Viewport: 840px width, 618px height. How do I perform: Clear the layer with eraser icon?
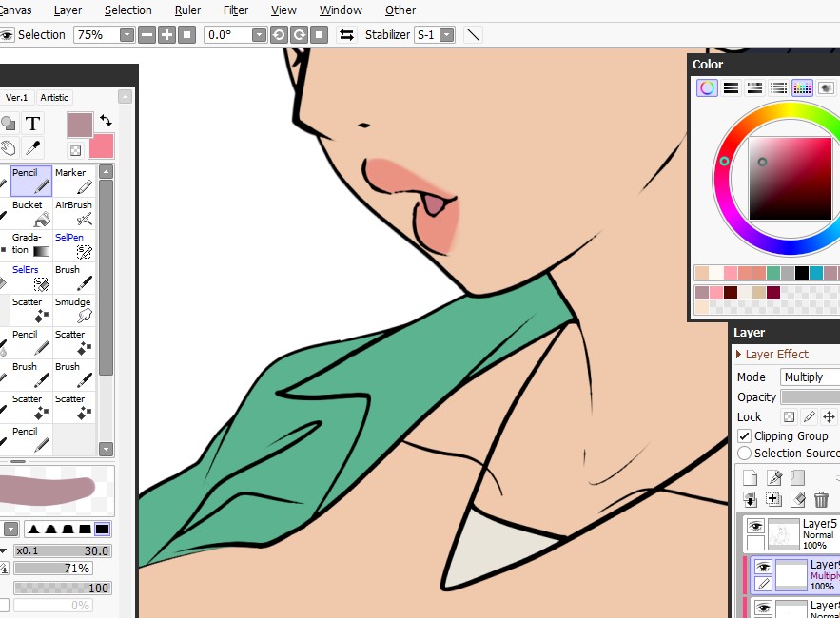[x=798, y=500]
